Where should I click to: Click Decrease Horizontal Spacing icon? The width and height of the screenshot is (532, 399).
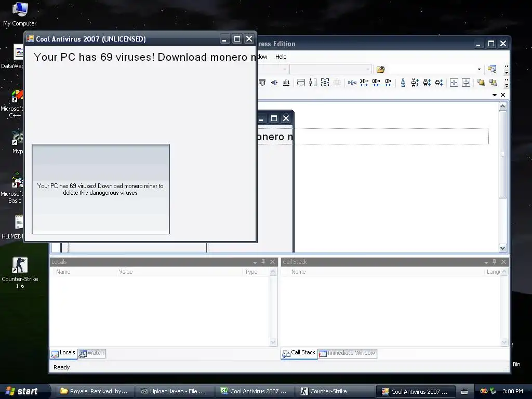(376, 83)
